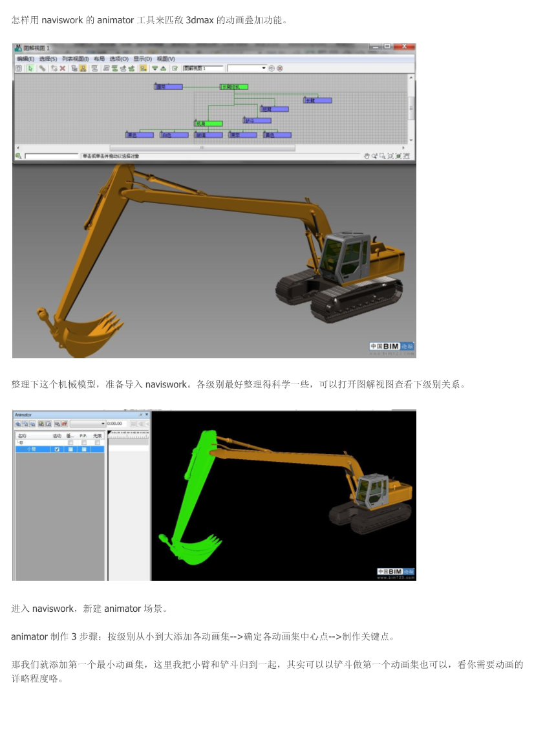Click Go To Bookmark round icon
534x756 pixels.
coord(272,68)
